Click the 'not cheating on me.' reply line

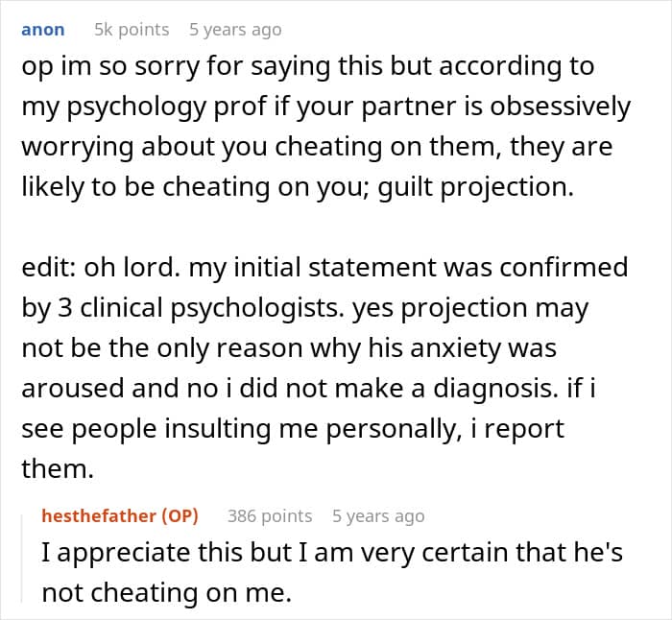point(165,594)
